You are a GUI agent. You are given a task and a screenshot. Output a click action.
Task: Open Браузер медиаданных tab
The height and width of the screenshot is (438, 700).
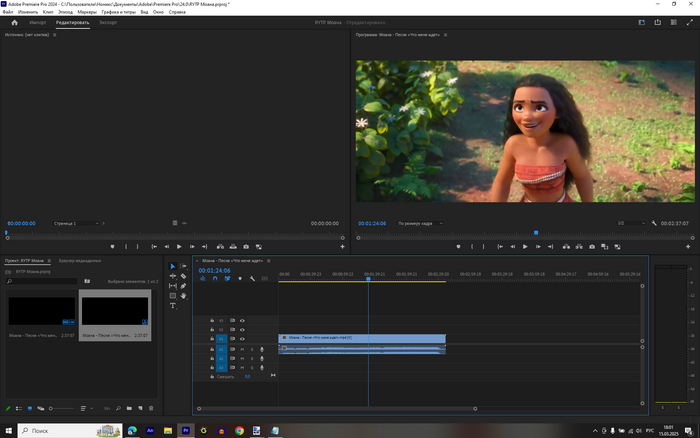click(80, 261)
